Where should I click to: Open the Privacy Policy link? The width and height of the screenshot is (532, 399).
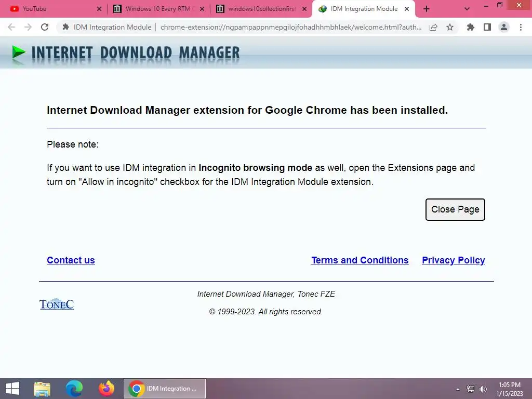pyautogui.click(x=453, y=260)
